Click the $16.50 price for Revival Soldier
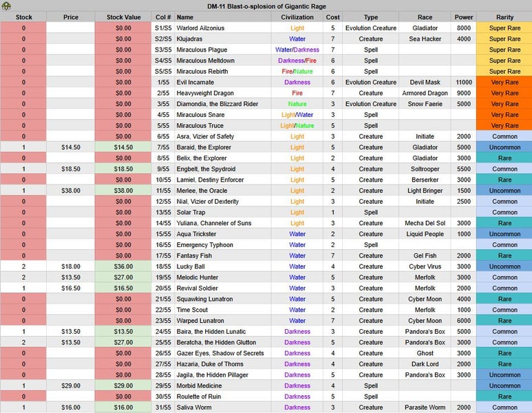The width and height of the screenshot is (532, 413). 71,288
